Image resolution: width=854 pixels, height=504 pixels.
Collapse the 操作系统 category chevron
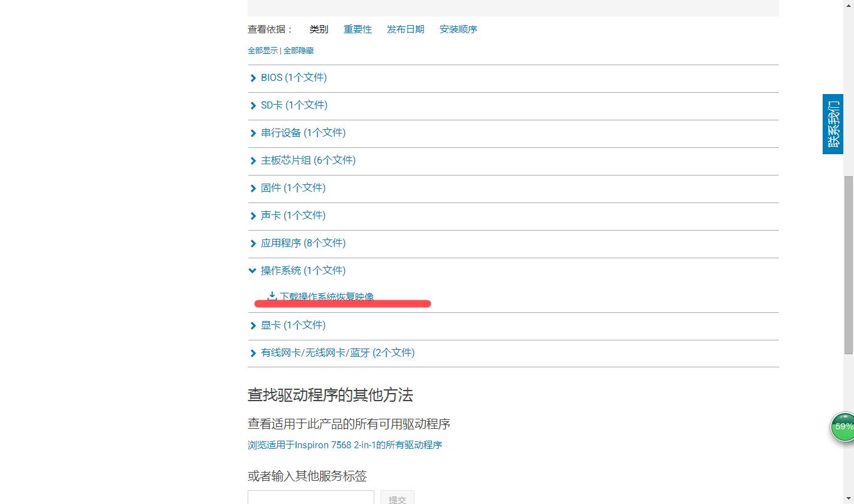[x=253, y=270]
